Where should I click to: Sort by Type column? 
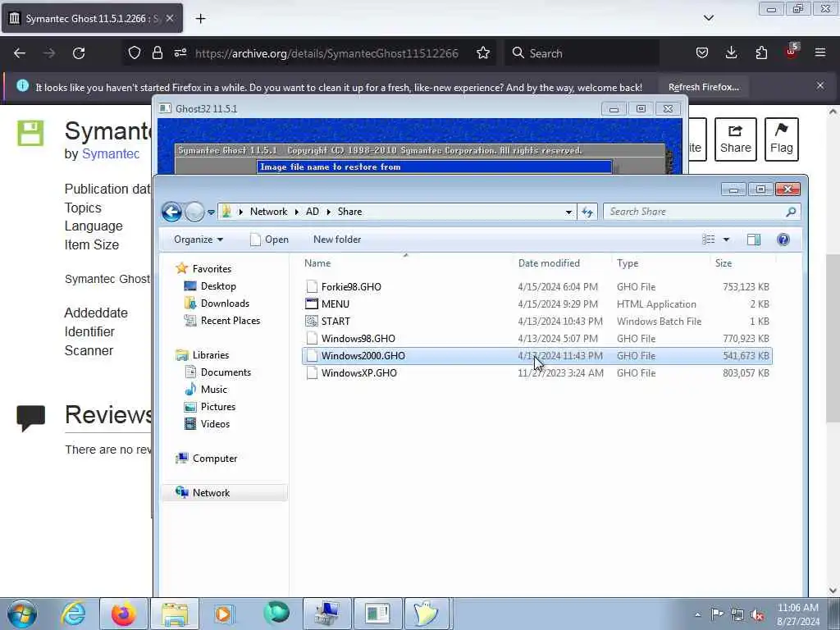click(x=628, y=263)
